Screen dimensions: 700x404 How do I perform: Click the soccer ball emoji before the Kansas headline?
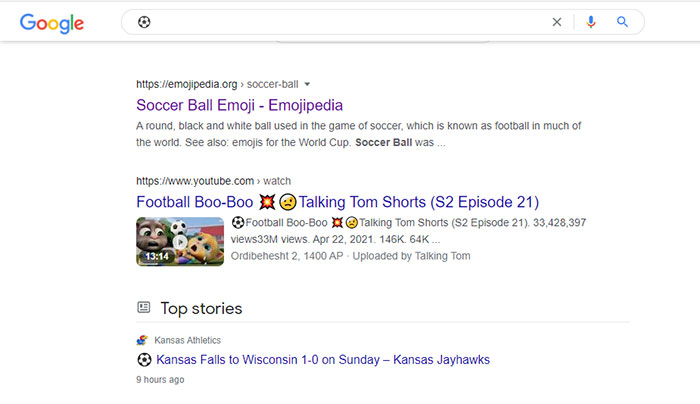(x=144, y=359)
